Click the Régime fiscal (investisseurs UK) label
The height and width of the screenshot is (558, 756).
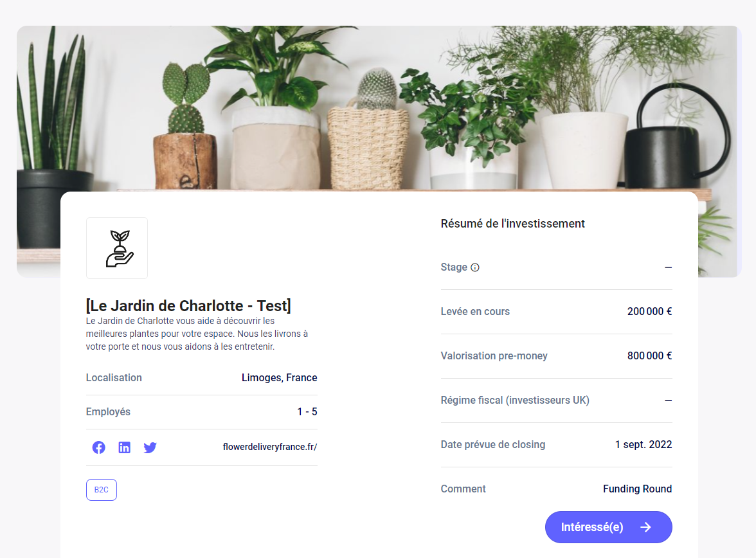[515, 401]
